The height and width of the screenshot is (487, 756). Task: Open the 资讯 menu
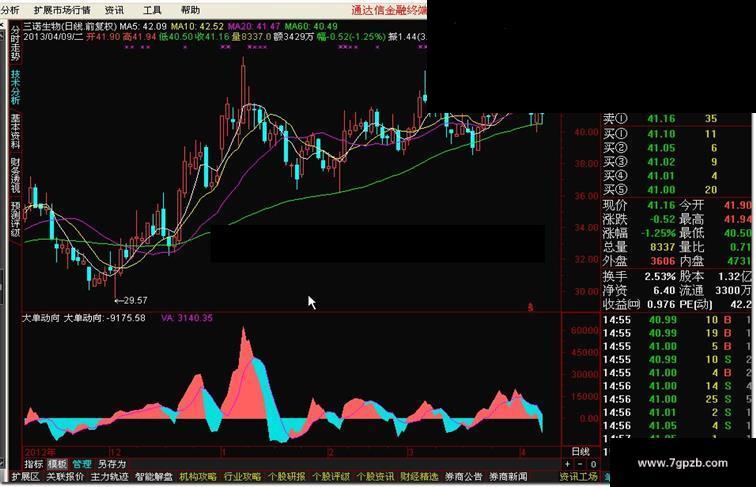coord(114,10)
